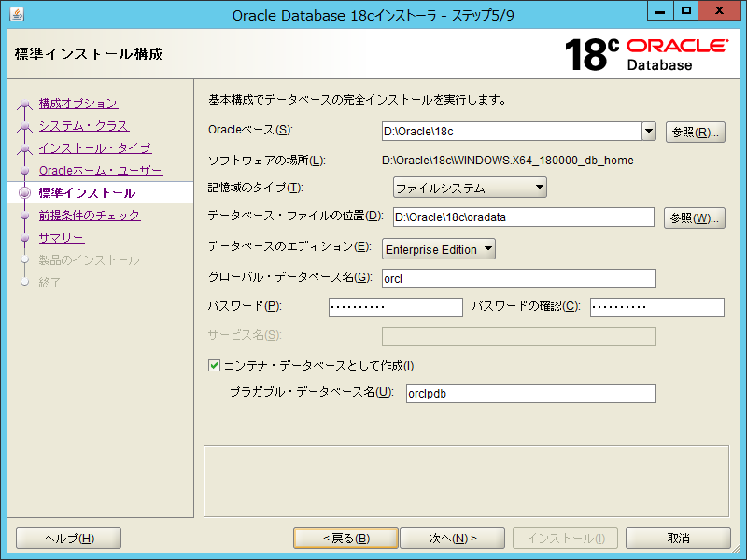Click the プラガブル・データベース名 input field
Image resolution: width=747 pixels, height=560 pixels.
529,394
